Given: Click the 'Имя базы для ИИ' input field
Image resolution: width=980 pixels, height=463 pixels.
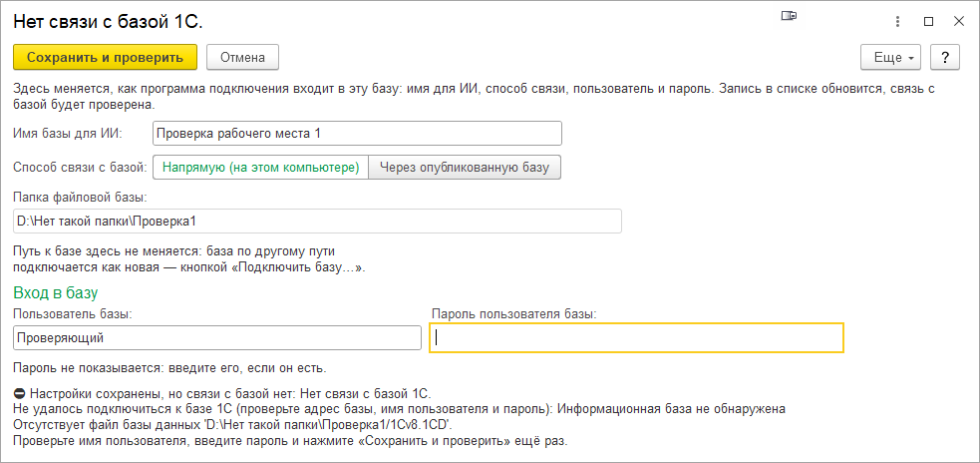Looking at the screenshot, I should 357,134.
